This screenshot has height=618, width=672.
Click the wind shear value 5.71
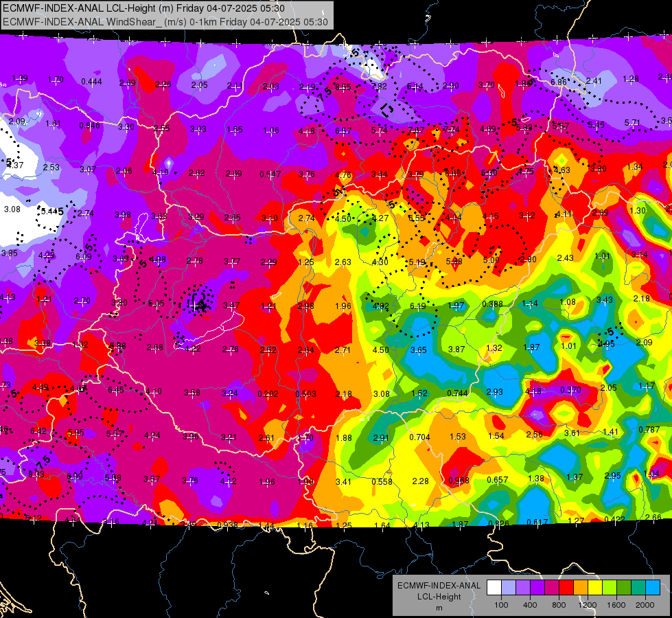(632, 123)
